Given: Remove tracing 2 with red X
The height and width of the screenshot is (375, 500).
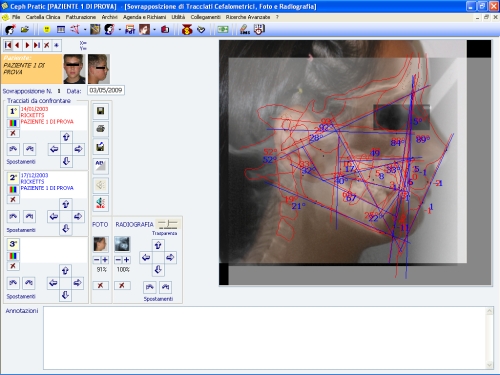Looking at the screenshot, I should pos(13,199).
